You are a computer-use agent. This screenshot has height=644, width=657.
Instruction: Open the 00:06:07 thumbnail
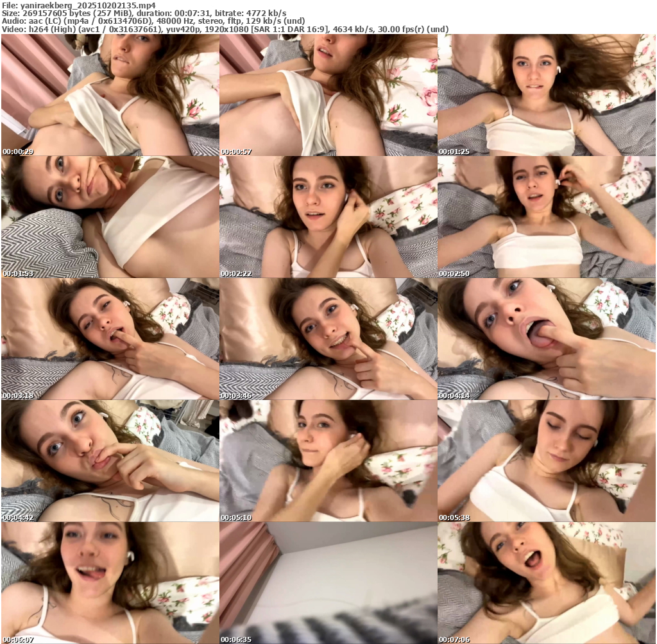(x=110, y=583)
